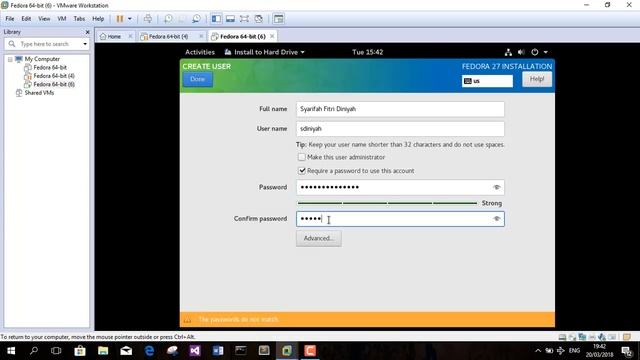
Task: Open Microsoft Store from taskbar
Action: click(80, 351)
